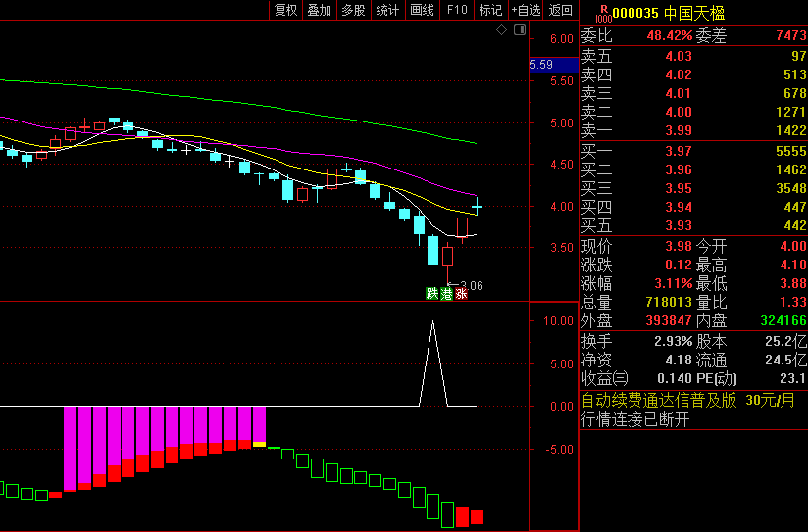Click the green 港 marker below candles

[446, 294]
